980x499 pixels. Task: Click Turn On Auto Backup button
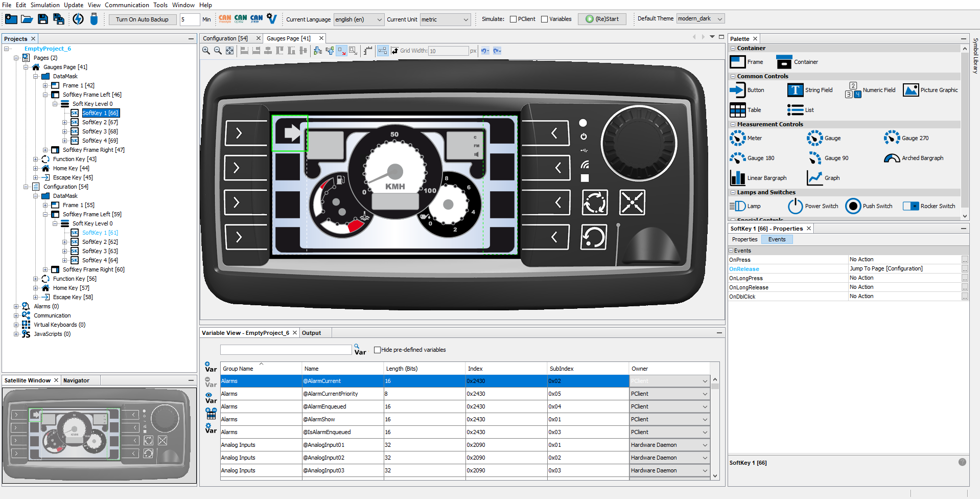[142, 19]
